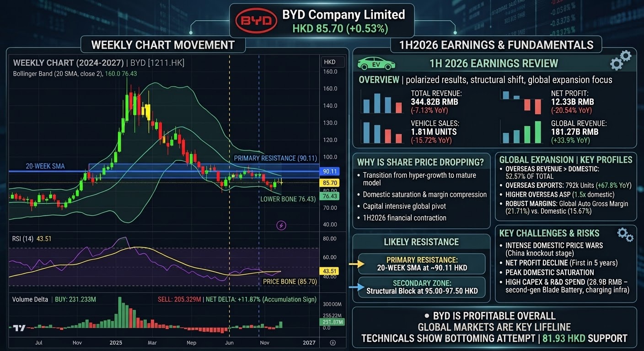Screen dimensions: 644x351
Task: Click the LOWER BONE 76.43 chart annotation
Action: [288, 199]
